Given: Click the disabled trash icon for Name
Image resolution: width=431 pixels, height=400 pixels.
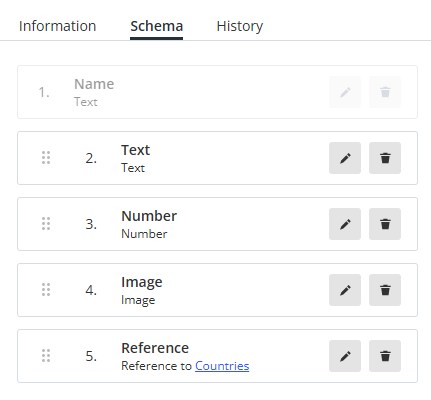Looking at the screenshot, I should [385, 92].
